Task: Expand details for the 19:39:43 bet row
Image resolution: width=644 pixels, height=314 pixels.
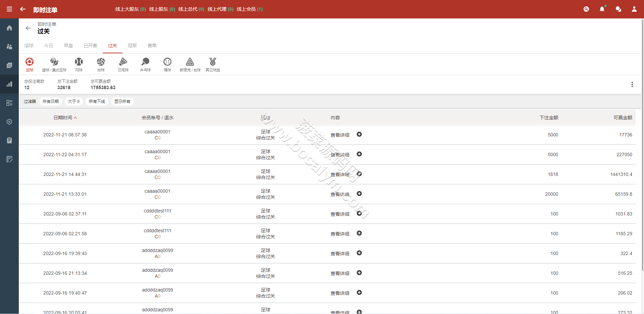Action: click(359, 253)
